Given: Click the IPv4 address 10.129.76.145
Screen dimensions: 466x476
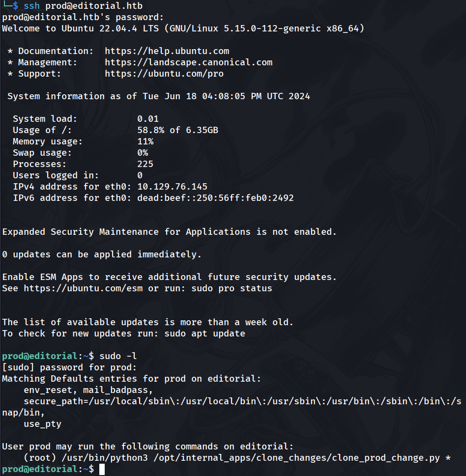Looking at the screenshot, I should click(172, 187).
